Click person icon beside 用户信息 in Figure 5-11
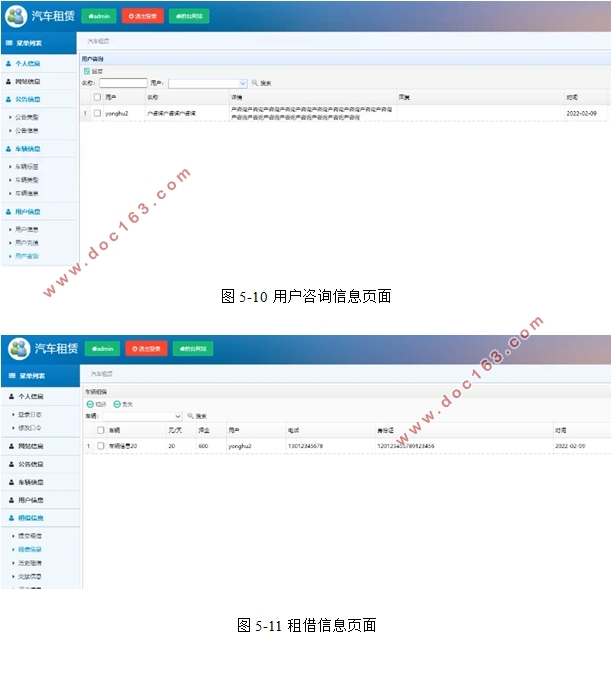Viewport: 611px width, 686px height. 11,500
